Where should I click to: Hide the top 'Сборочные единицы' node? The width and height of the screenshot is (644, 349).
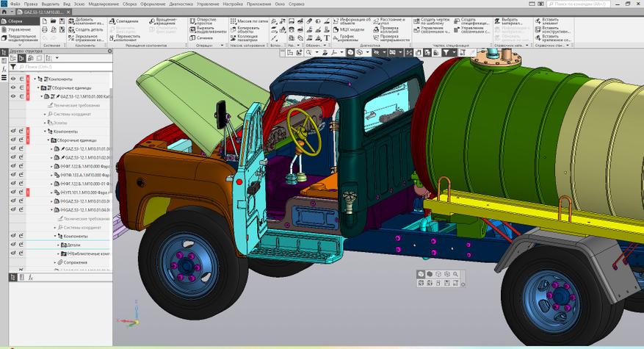[x=12, y=87]
